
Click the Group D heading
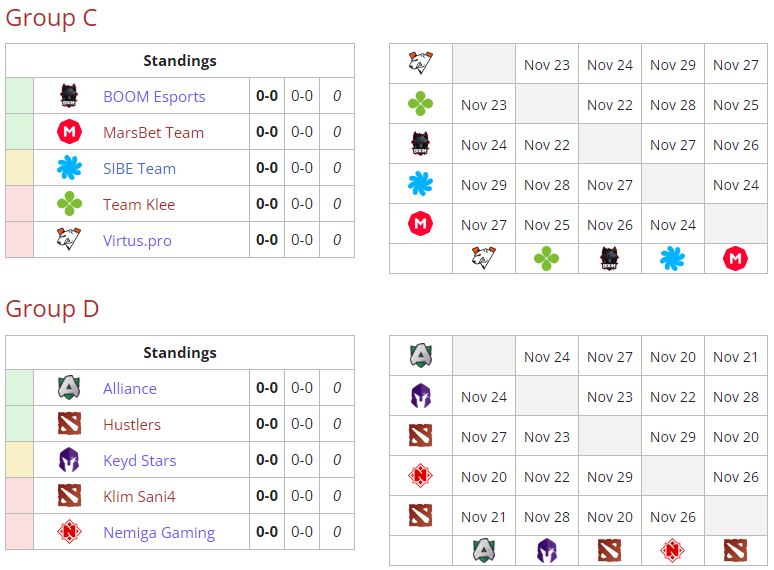pos(52,309)
